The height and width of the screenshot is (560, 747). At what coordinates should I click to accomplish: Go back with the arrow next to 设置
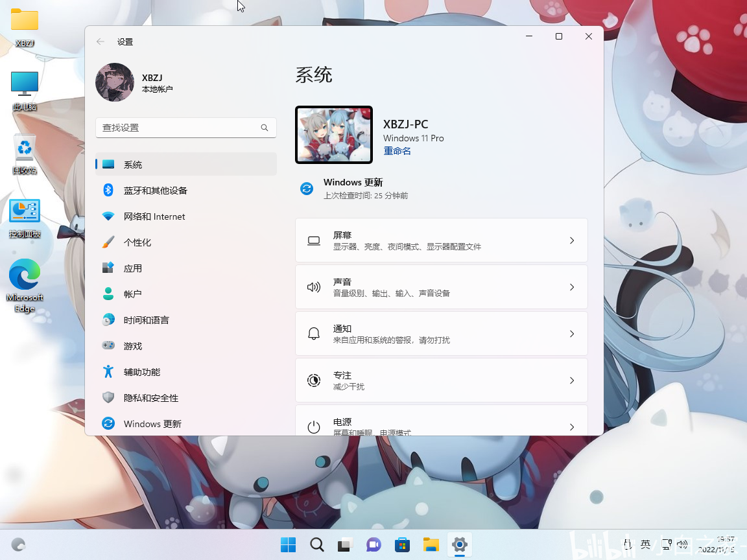click(x=101, y=42)
